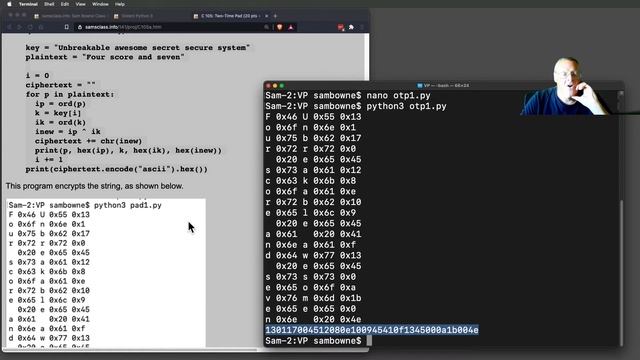Screen dimensions: 640x360
Task: Open the Terminal menu in menu bar
Action: pyautogui.click(x=28, y=4)
